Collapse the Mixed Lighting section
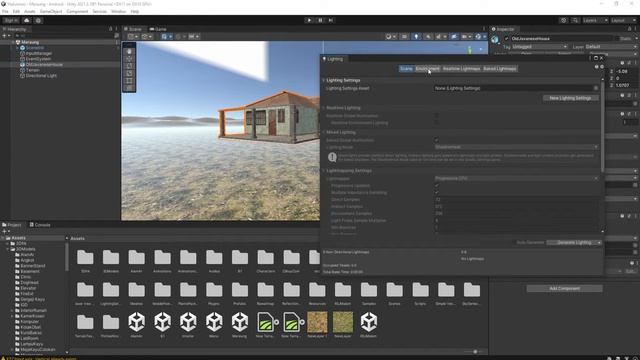This screenshot has width=640, height=360. coord(324,132)
